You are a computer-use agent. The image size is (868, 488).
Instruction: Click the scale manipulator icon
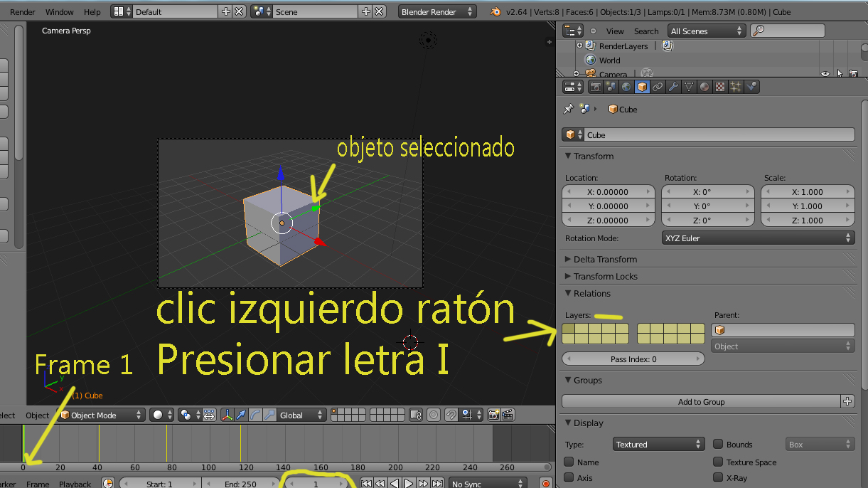269,415
